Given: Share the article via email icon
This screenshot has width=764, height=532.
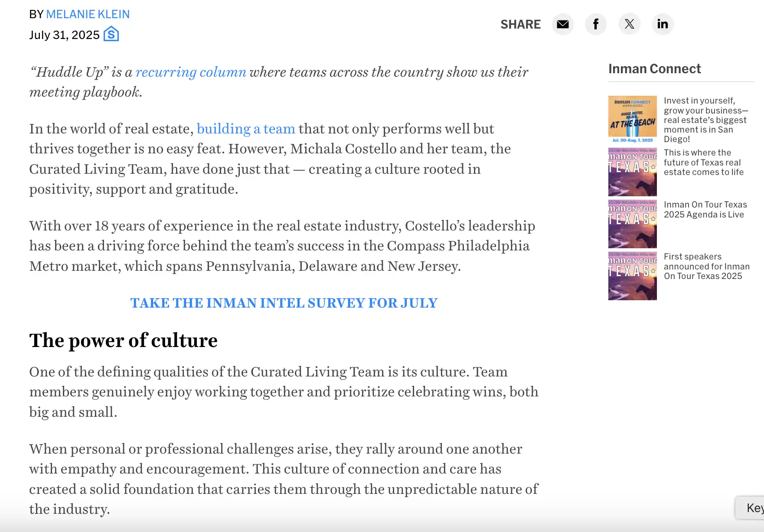Looking at the screenshot, I should pyautogui.click(x=562, y=24).
